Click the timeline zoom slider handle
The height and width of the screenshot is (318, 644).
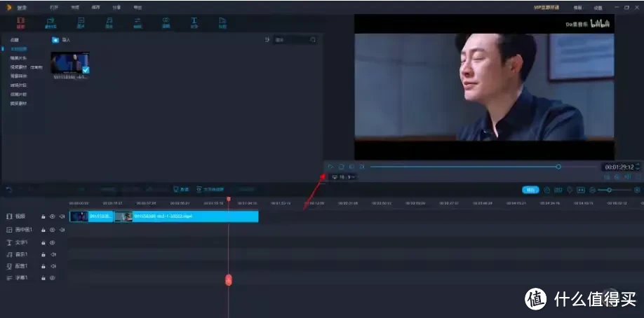tap(609, 190)
